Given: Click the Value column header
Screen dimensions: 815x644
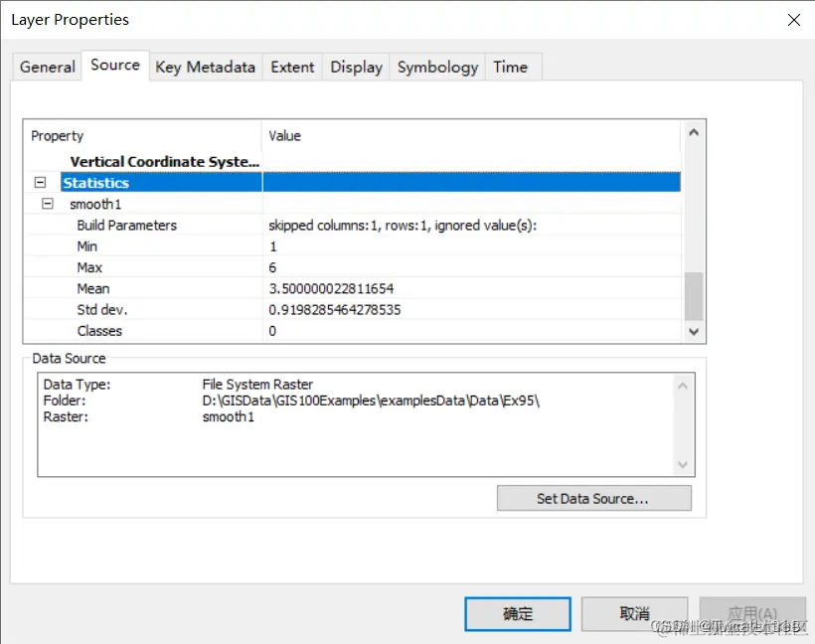Looking at the screenshot, I should (x=284, y=136).
